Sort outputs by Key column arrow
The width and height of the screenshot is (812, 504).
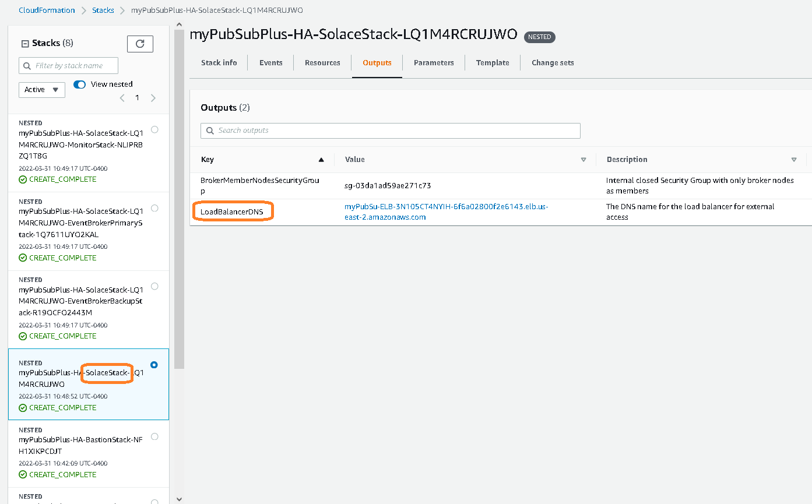coord(321,160)
